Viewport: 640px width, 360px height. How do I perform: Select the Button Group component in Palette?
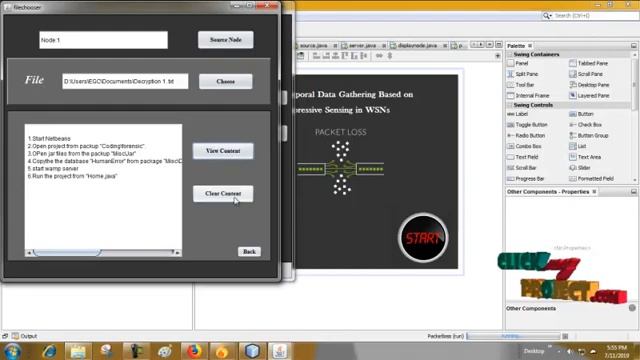(x=589, y=135)
